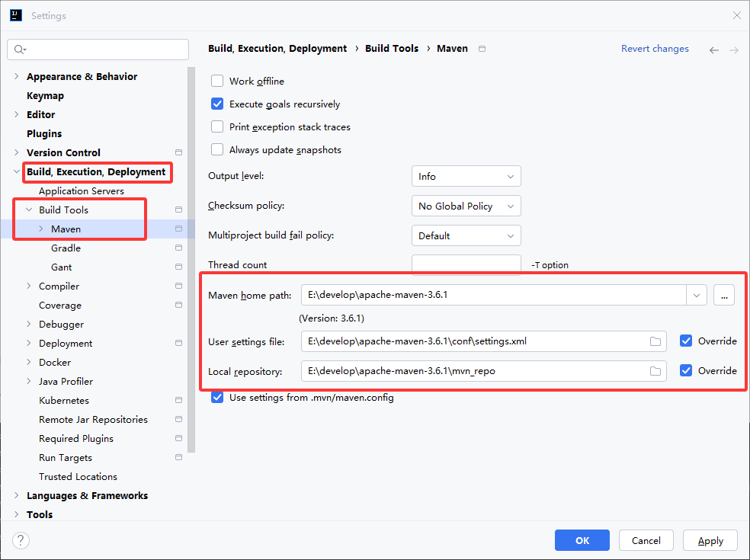The image size is (750, 560).
Task: Expand the Maven tree node
Action: click(41, 229)
